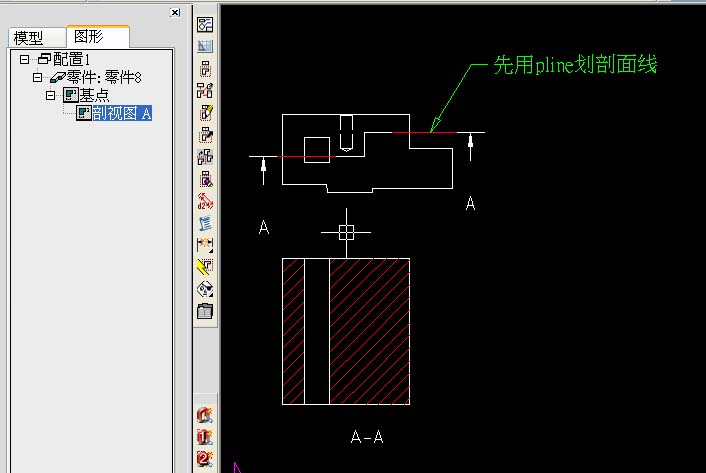Click the yellow lightning update view icon
The width and height of the screenshot is (706, 473).
pyautogui.click(x=205, y=267)
